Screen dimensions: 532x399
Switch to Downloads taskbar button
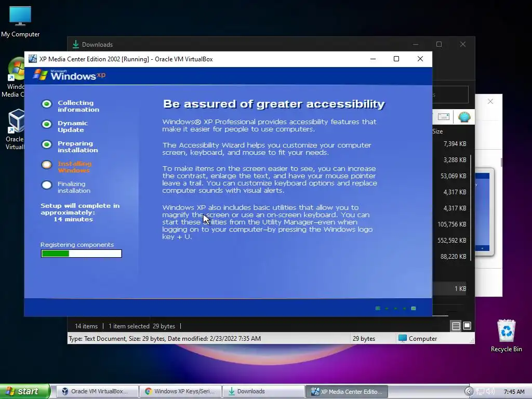pyautogui.click(x=263, y=391)
